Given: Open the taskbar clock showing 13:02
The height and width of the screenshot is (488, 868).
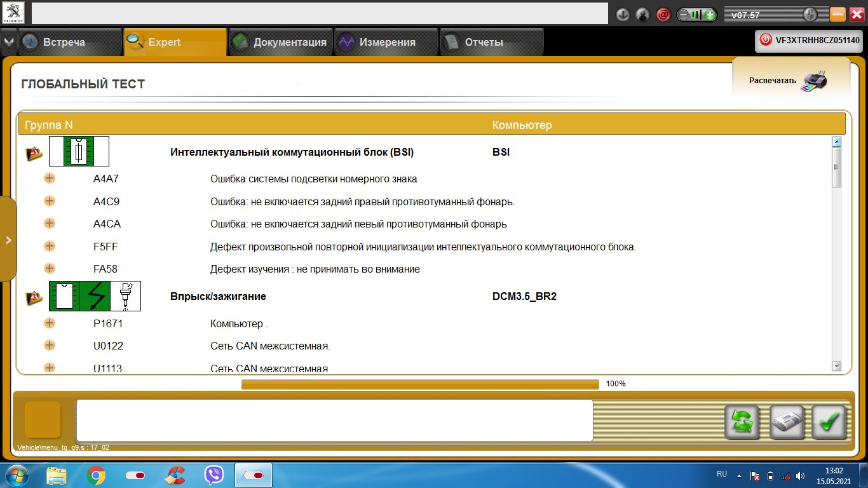Looking at the screenshot, I should pos(834,475).
